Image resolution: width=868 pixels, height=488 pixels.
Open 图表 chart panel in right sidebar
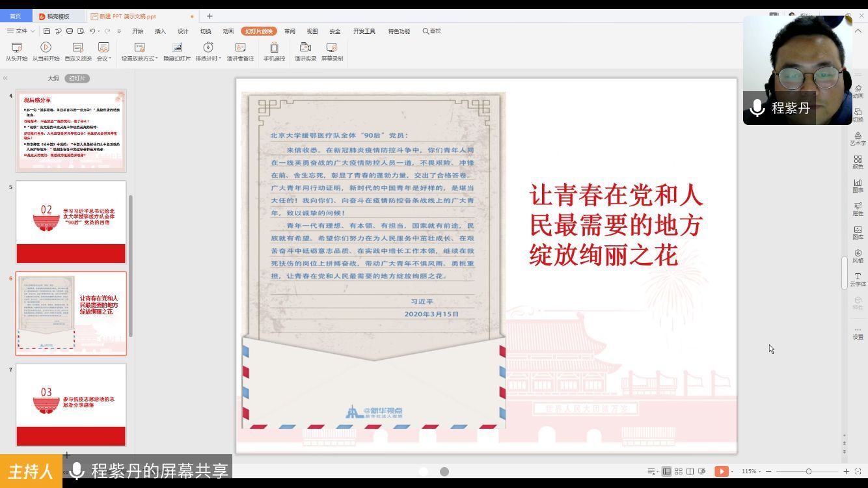(x=858, y=185)
